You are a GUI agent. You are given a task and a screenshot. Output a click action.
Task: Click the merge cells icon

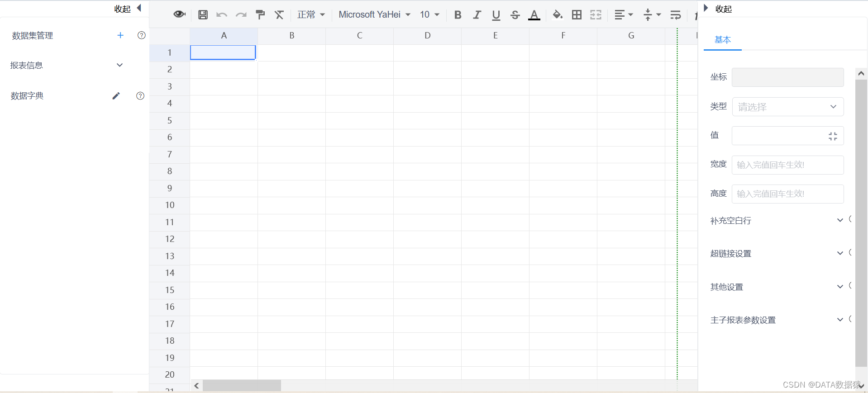coord(596,15)
